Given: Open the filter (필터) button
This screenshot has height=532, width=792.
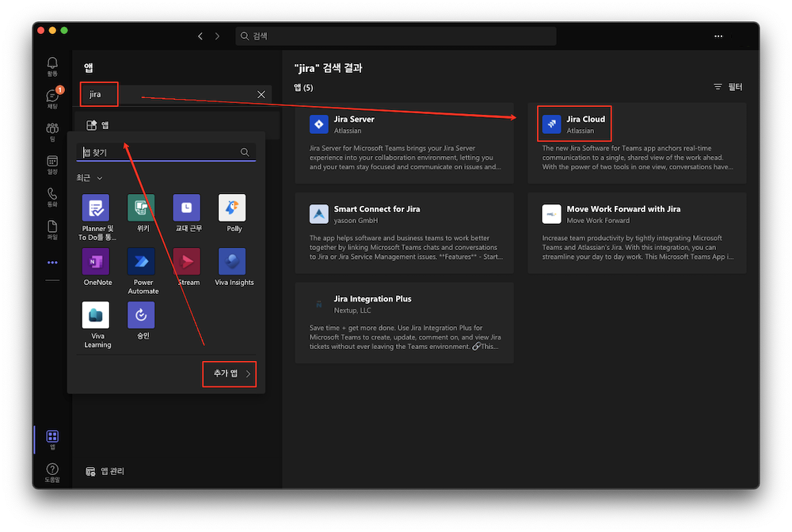Looking at the screenshot, I should [x=728, y=87].
